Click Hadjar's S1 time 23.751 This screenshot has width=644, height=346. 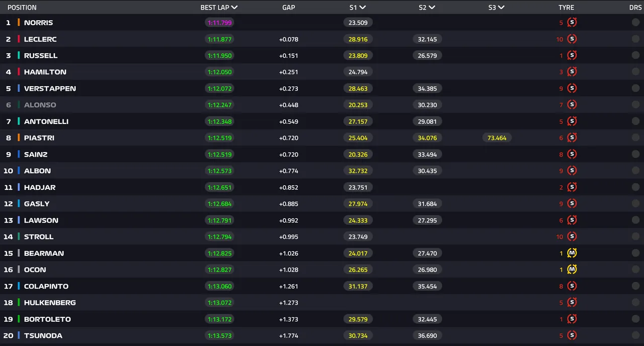point(358,187)
